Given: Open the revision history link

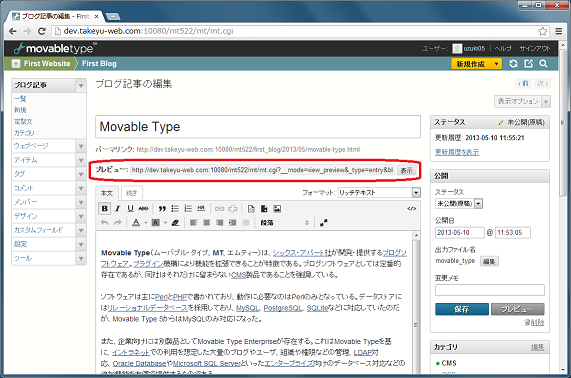Looking at the screenshot, I should pos(457,152).
